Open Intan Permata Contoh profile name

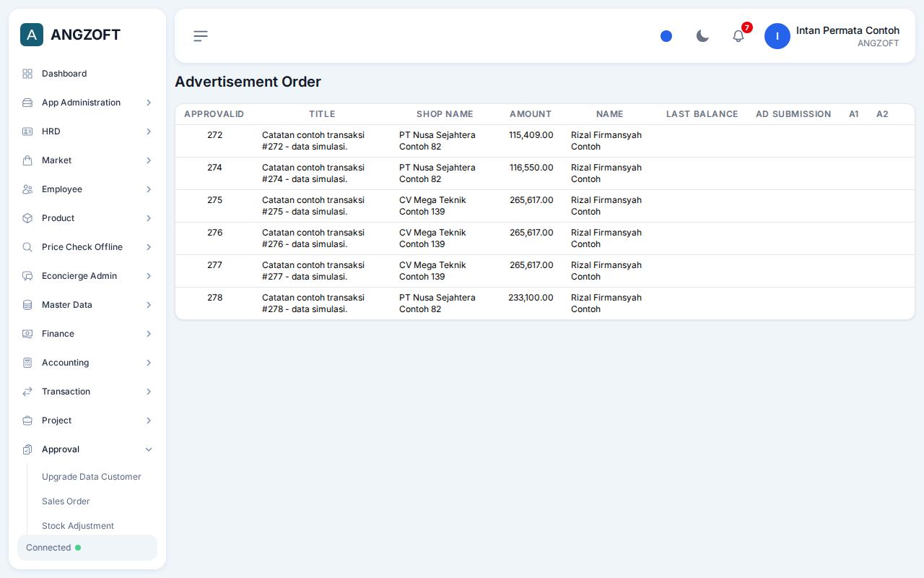click(x=847, y=30)
